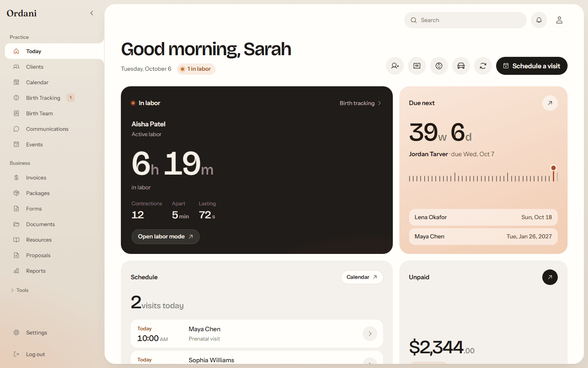The image size is (588, 368).
Task: Go to Today in sidebar
Action: point(54,51)
